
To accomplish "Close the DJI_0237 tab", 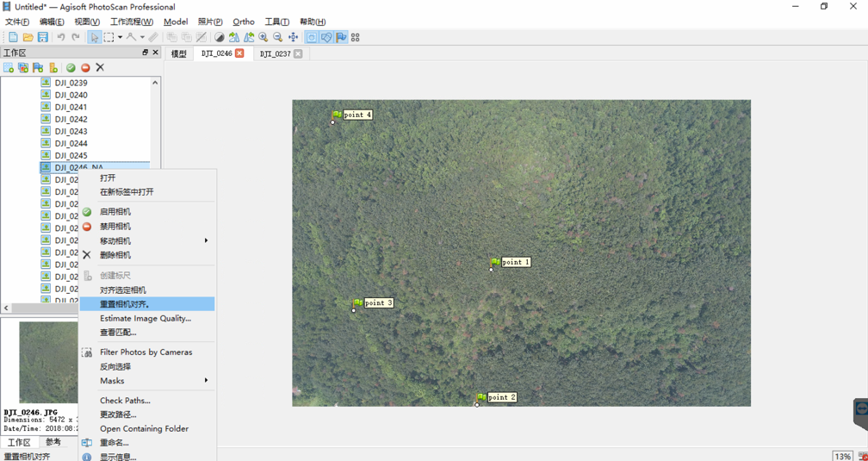I will click(x=298, y=53).
